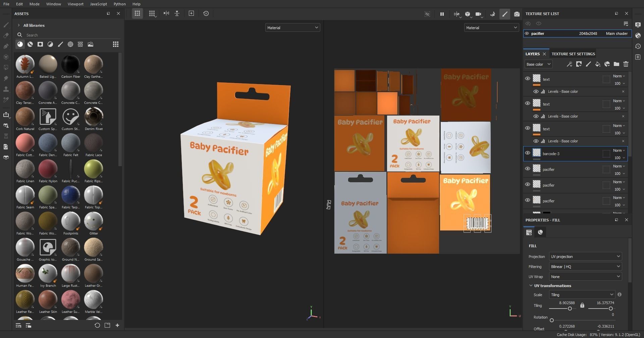The image size is (644, 338).
Task: Open the Filtering dropdown
Action: tap(585, 267)
